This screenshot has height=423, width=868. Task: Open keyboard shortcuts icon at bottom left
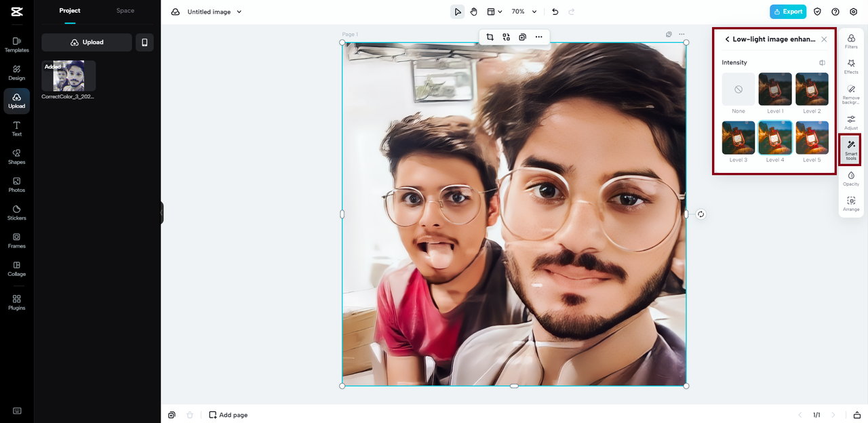click(16, 411)
